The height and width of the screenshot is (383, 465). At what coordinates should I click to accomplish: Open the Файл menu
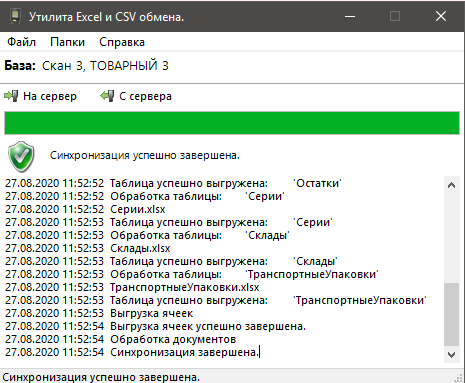point(22,42)
